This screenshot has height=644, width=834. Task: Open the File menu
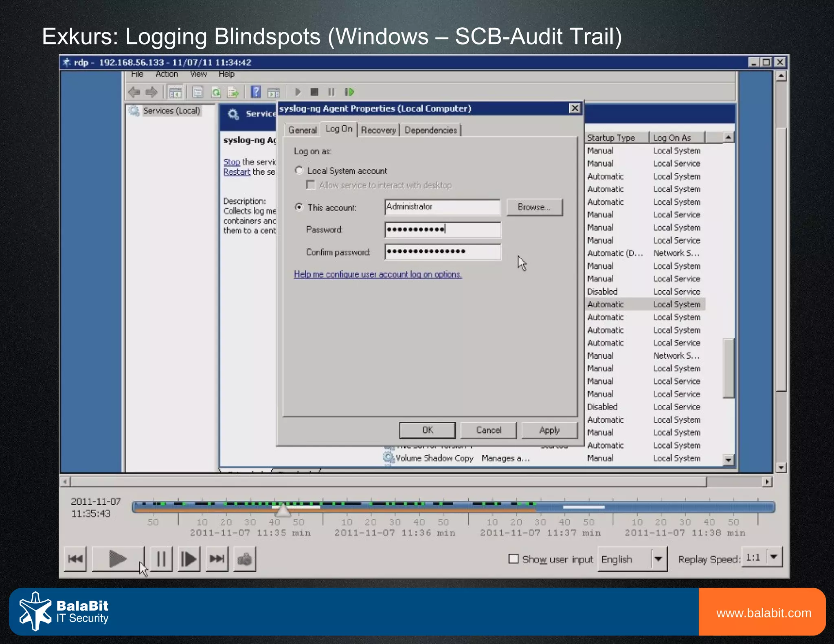pos(137,74)
